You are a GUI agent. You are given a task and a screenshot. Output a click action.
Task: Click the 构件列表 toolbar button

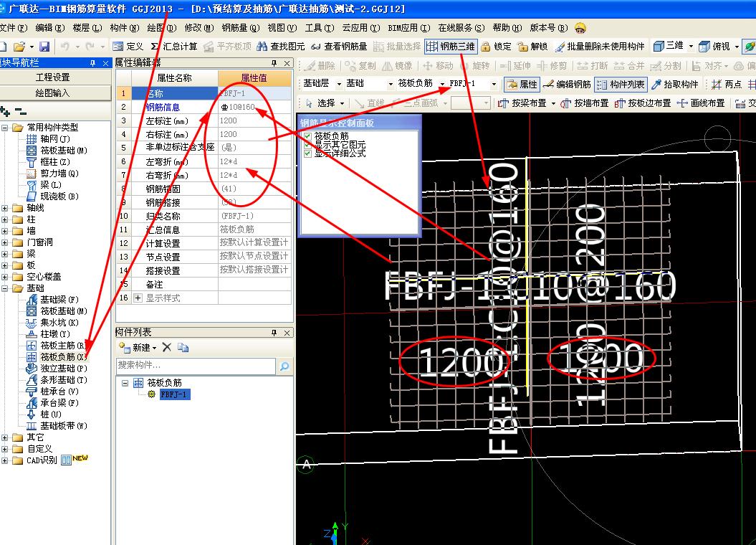(x=621, y=85)
